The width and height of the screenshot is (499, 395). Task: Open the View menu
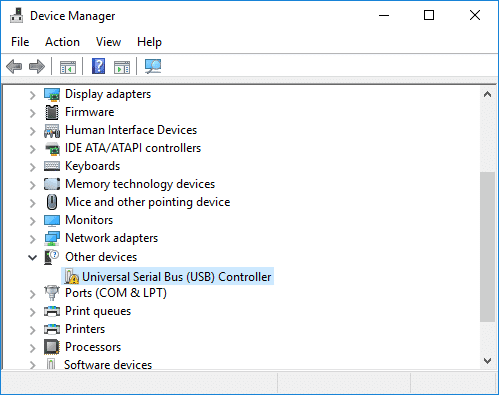(108, 42)
